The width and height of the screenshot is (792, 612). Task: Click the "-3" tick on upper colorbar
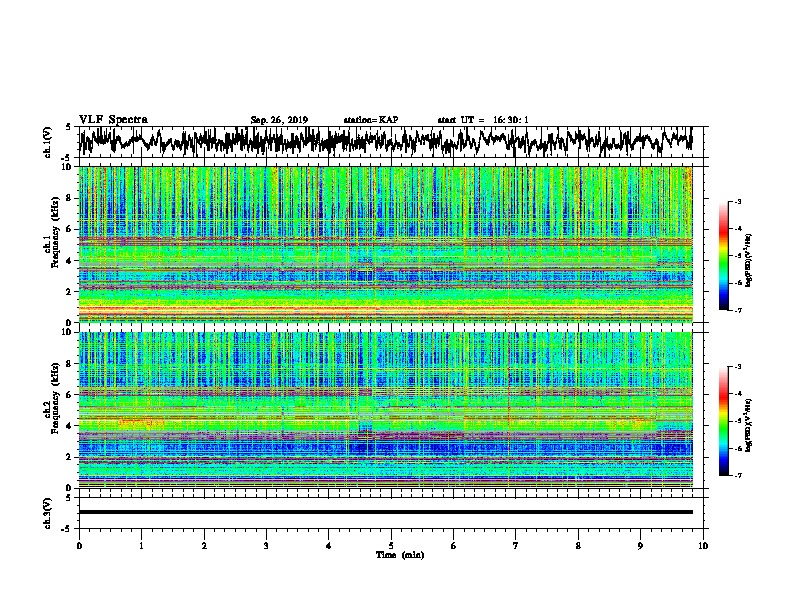pos(737,201)
